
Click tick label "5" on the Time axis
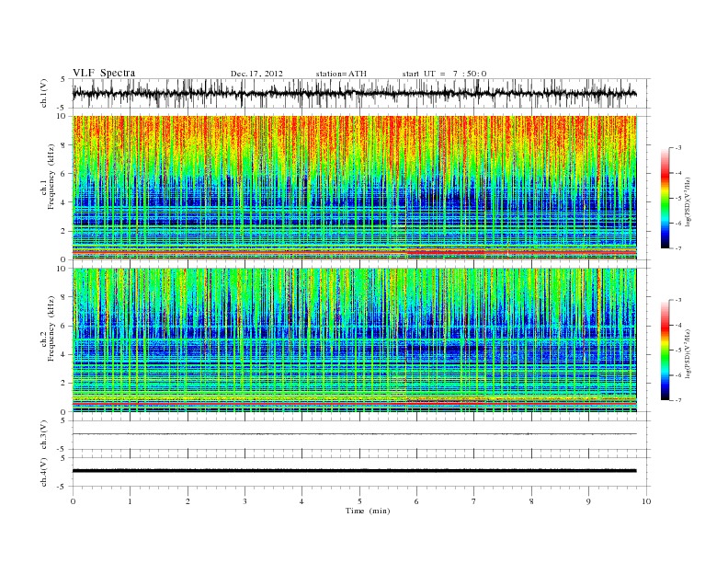[x=359, y=501]
